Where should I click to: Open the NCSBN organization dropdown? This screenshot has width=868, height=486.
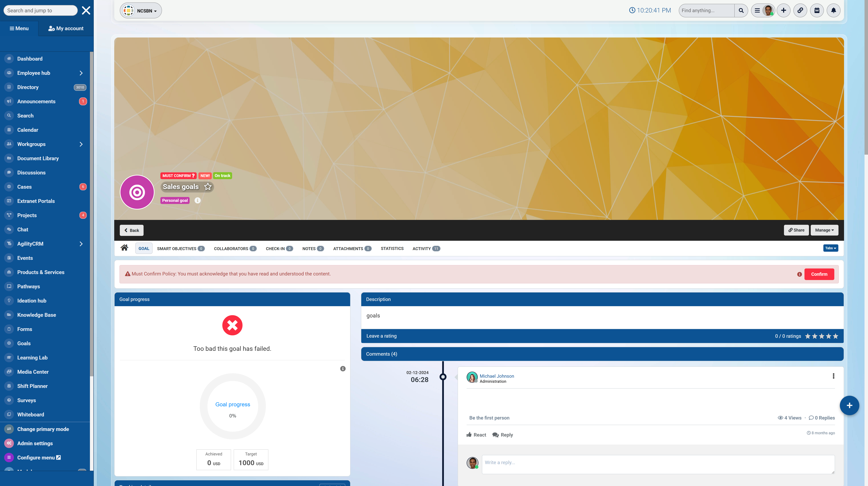(141, 10)
